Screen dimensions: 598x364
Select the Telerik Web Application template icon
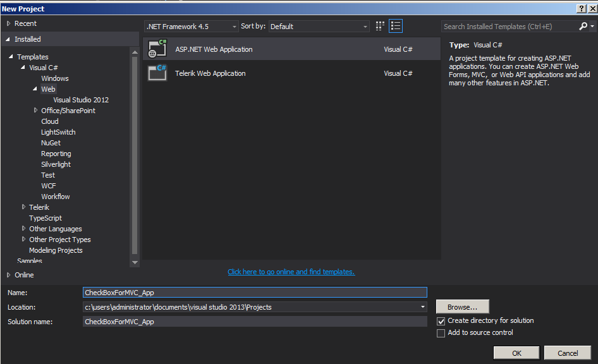click(x=157, y=73)
